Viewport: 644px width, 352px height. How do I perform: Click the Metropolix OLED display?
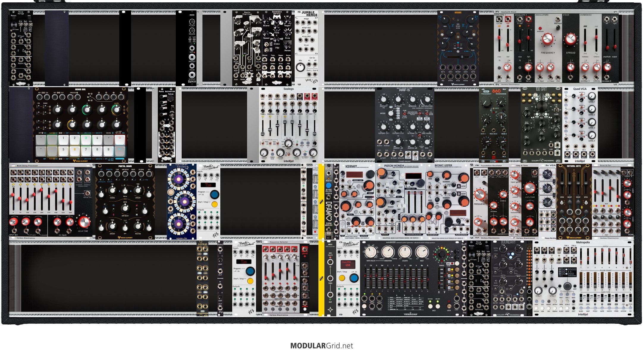(x=567, y=272)
